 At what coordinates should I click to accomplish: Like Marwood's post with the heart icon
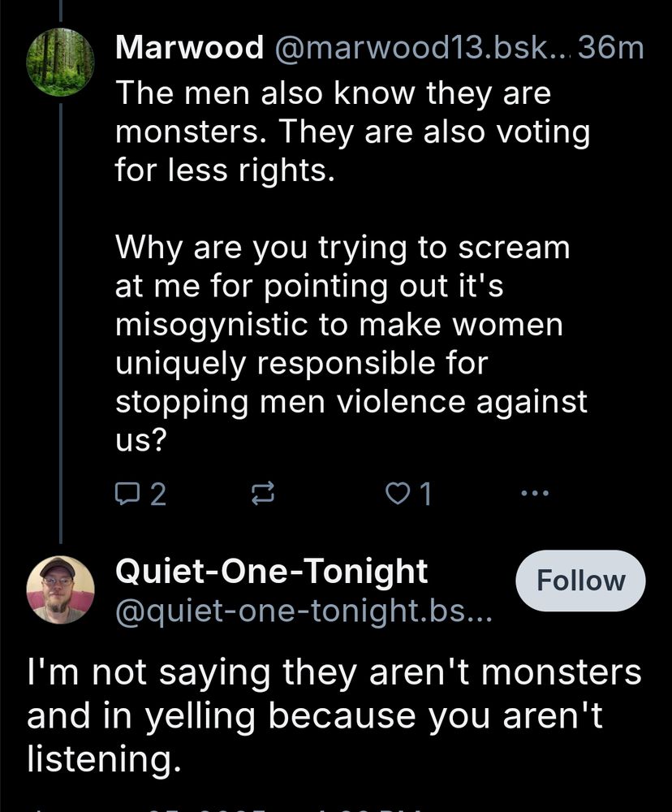pyautogui.click(x=396, y=493)
